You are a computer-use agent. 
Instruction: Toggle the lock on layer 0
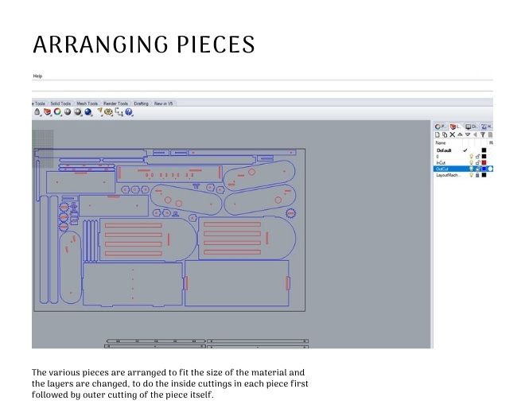[x=478, y=157]
